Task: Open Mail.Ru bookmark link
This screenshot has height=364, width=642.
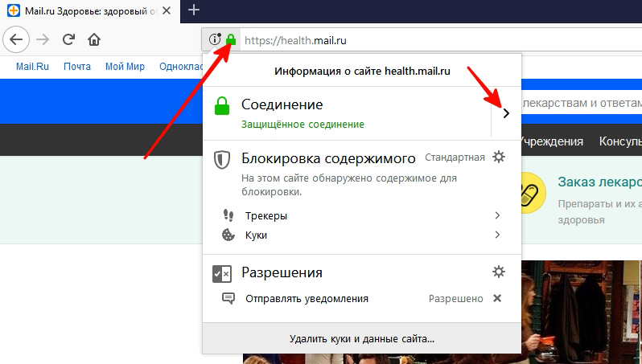Action: [x=32, y=67]
